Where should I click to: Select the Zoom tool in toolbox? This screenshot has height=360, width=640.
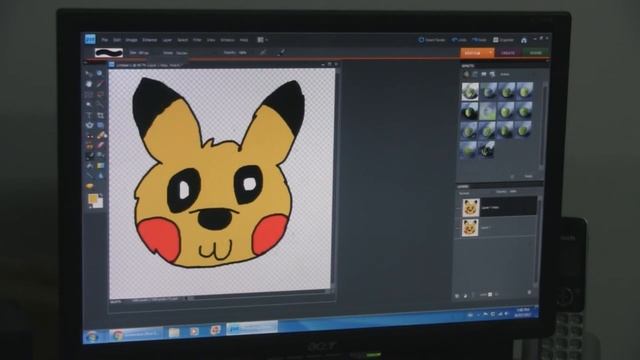pos(100,73)
